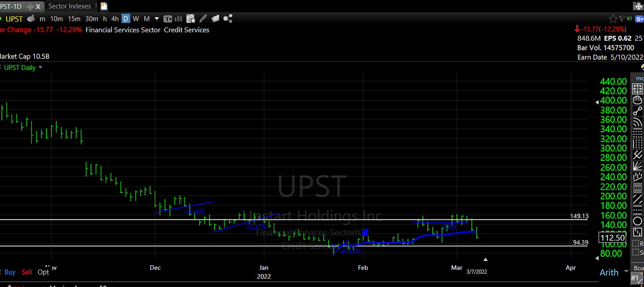The width and height of the screenshot is (644, 287).
Task: Click the chart template 'T' icon
Action: (x=168, y=19)
